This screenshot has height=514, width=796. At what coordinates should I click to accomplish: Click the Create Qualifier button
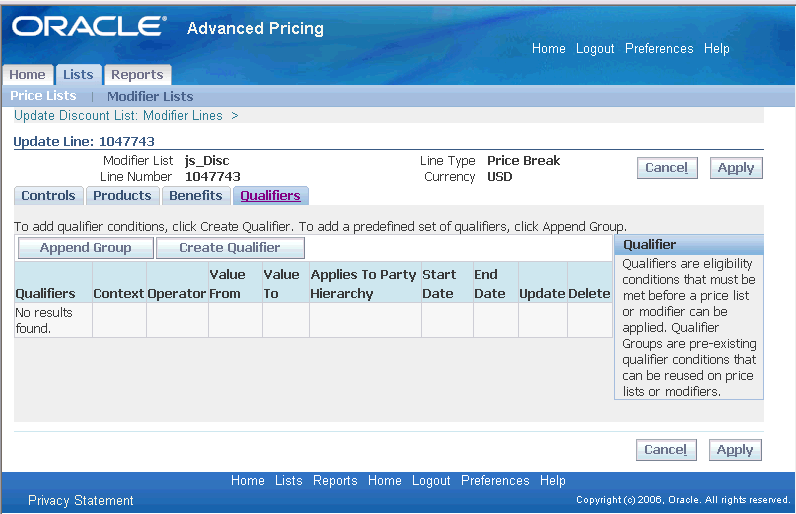tap(230, 248)
